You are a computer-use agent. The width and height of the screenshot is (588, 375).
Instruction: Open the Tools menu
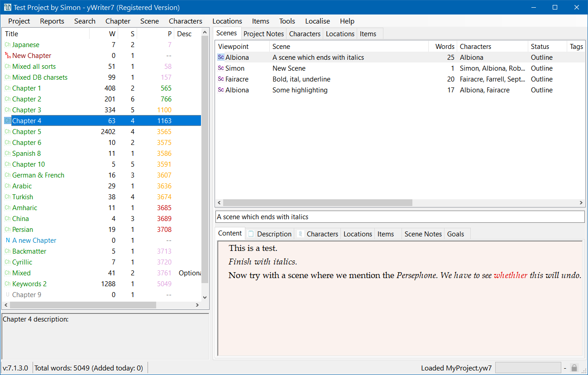coord(287,21)
